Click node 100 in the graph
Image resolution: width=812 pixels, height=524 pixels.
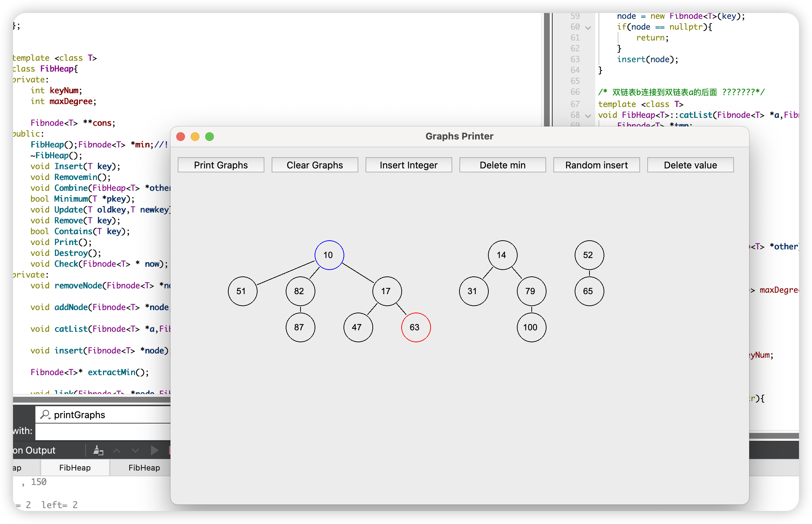[x=531, y=327]
